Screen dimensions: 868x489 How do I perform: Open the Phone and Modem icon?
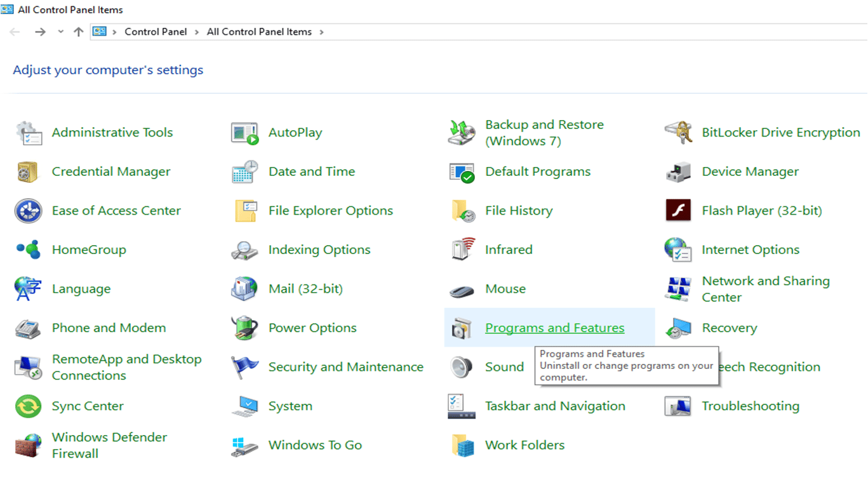29,328
